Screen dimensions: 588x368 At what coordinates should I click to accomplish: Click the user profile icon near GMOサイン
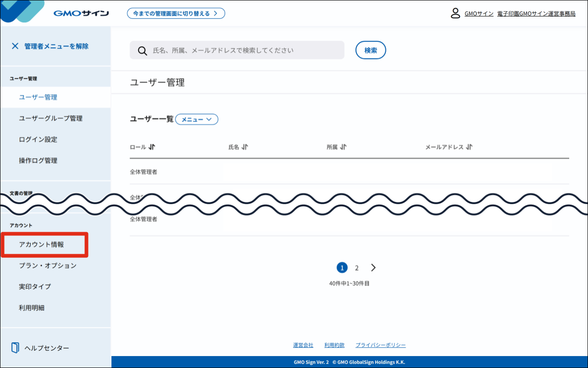coord(455,13)
